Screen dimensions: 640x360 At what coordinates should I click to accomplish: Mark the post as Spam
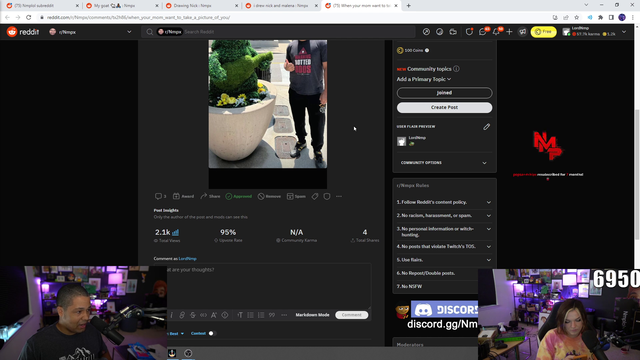296,196
